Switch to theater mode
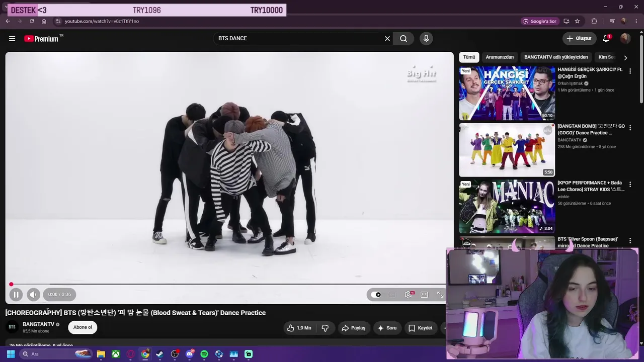The height and width of the screenshot is (362, 644). pos(425,295)
